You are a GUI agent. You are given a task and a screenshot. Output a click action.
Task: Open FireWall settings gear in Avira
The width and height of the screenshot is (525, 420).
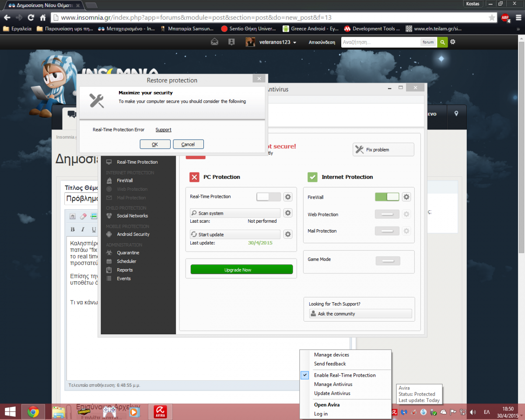point(406,197)
